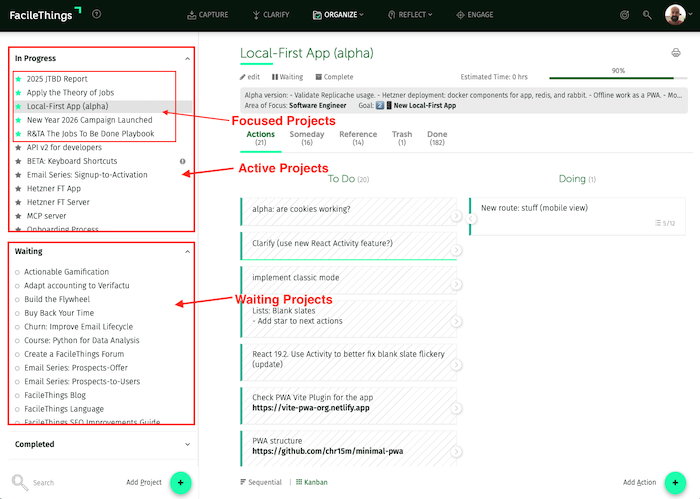The image size is (700, 499).
Task: Open vite-pwa-org.netlify.app link
Action: click(311, 408)
